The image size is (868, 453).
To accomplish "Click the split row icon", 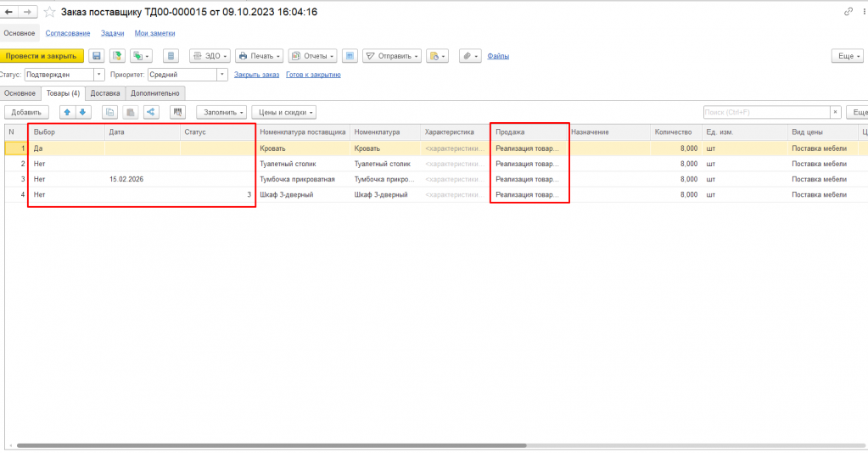I will pyautogui.click(x=150, y=112).
